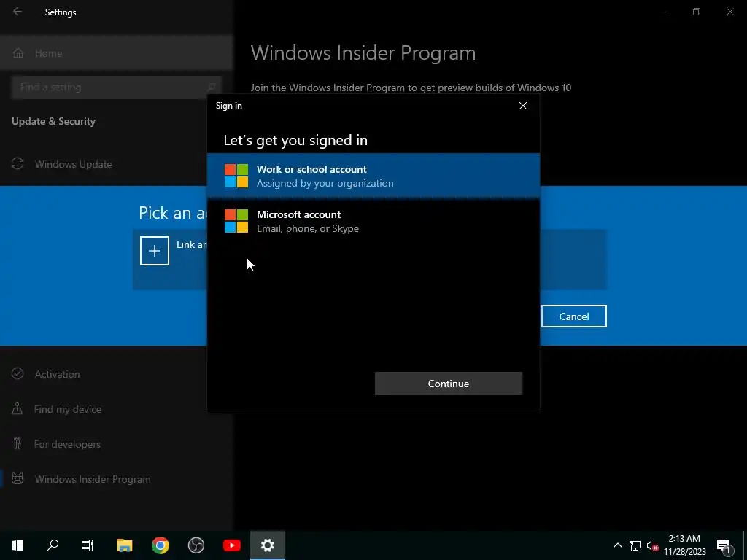This screenshot has height=560, width=747.
Task: Close the Sign in dialog
Action: click(x=522, y=106)
